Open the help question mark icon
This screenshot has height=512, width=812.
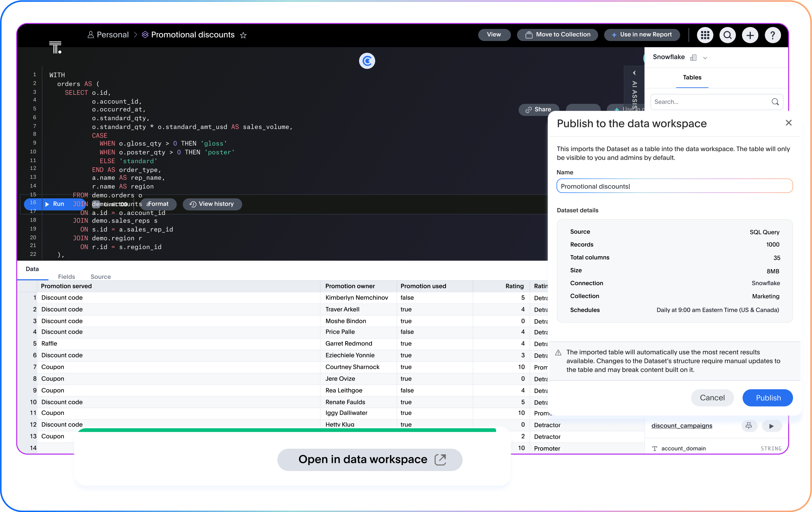pos(773,35)
